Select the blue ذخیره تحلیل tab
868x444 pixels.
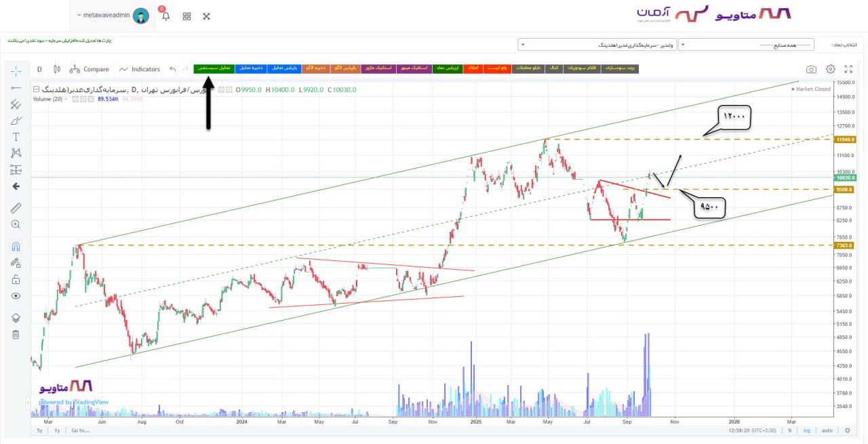click(x=250, y=68)
